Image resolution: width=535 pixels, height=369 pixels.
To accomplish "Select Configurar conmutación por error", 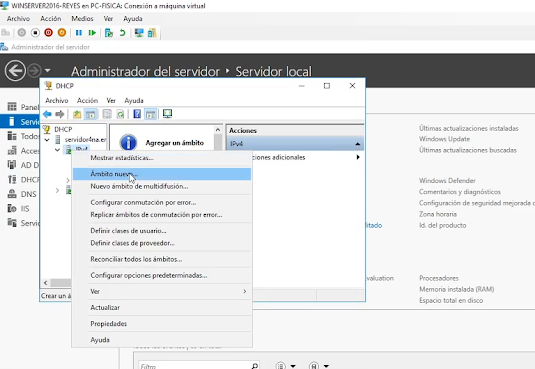I will tap(162, 202).
